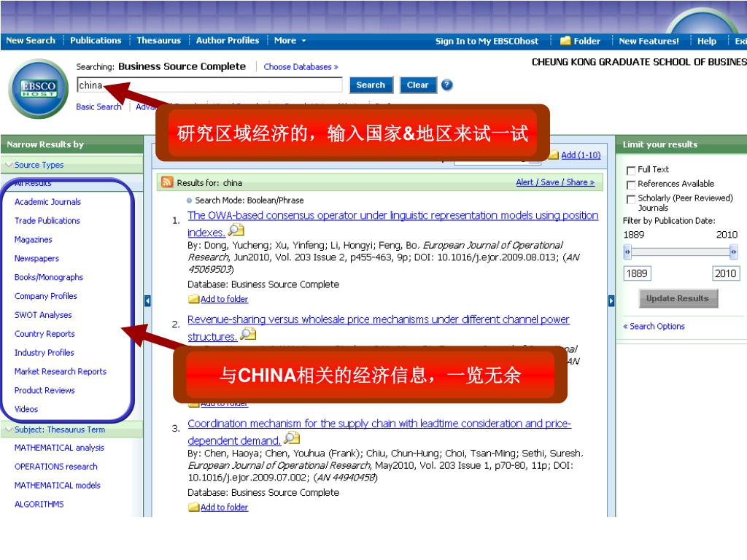The image size is (747, 560).
Task: Select OPERATIONS research subject term
Action: point(55,467)
